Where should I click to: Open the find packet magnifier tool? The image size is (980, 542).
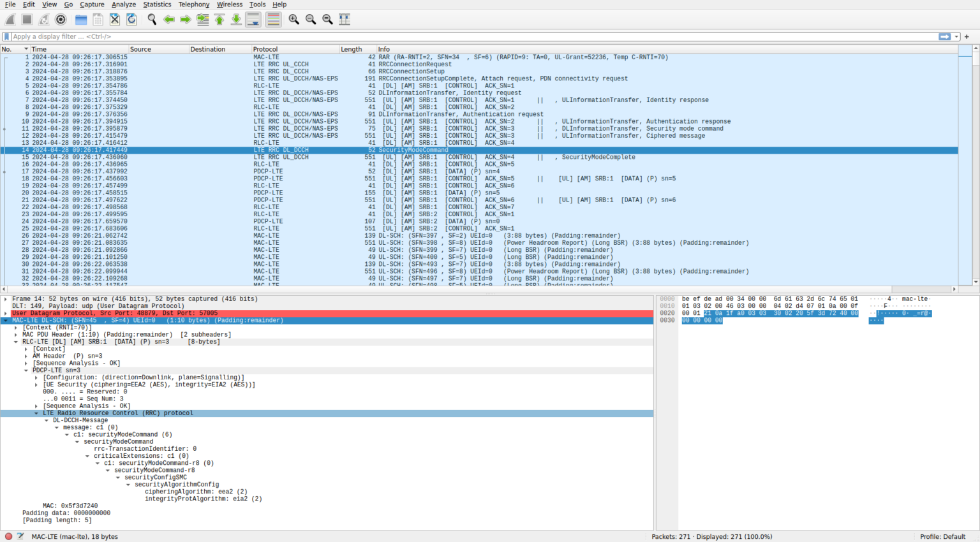pos(152,19)
